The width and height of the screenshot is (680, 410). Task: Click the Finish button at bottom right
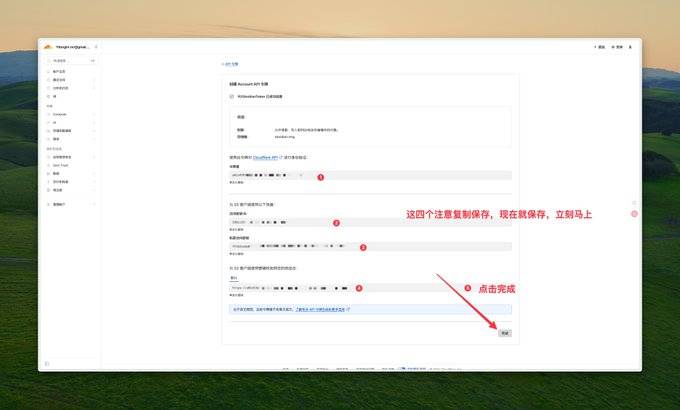tap(505, 332)
